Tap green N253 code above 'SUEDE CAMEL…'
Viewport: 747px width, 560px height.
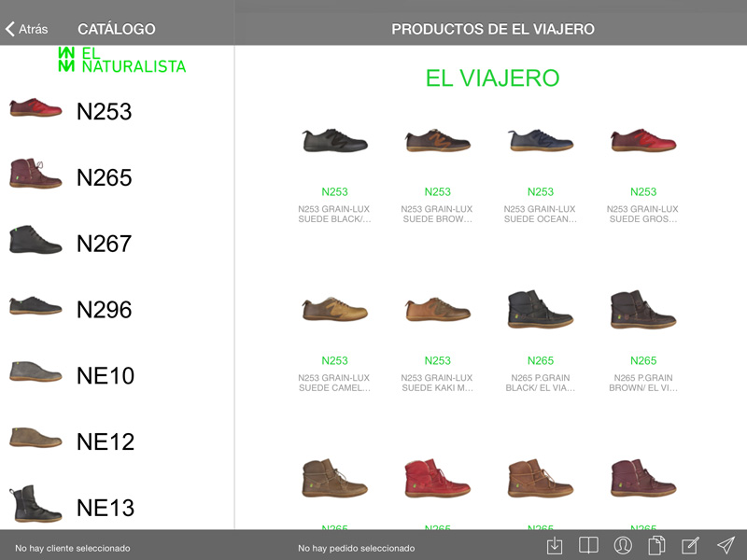(335, 360)
